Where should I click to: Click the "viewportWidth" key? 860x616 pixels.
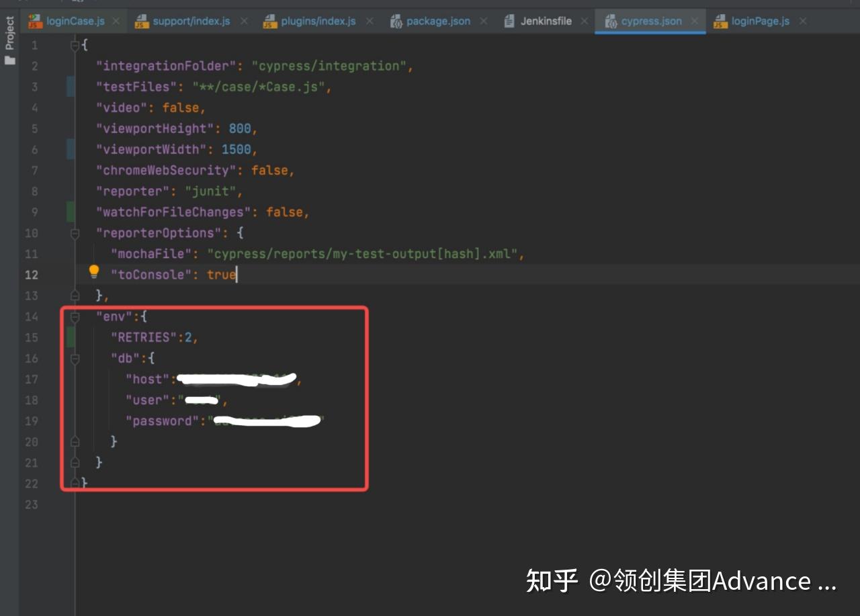151,149
